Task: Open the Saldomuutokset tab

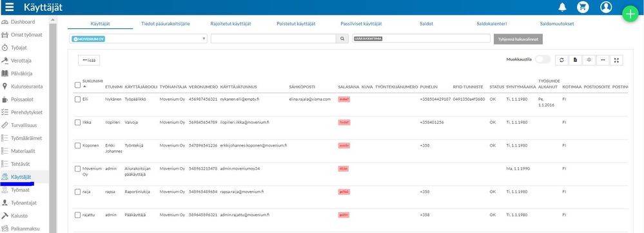Action: [557, 24]
